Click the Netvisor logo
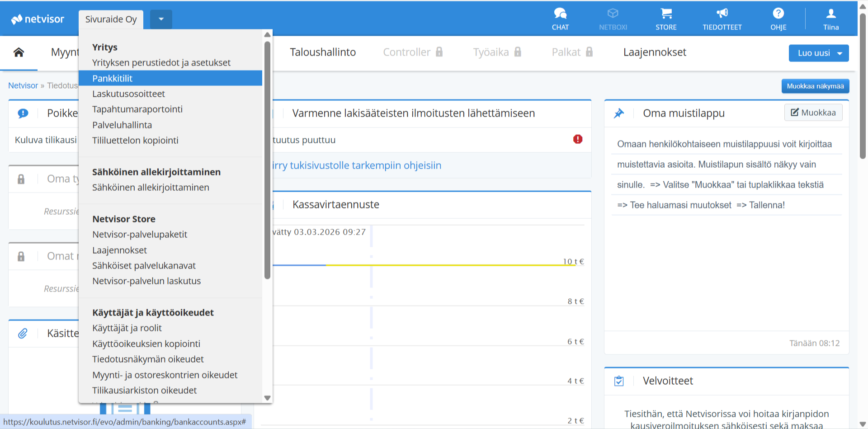The width and height of the screenshot is (868, 429). click(38, 19)
